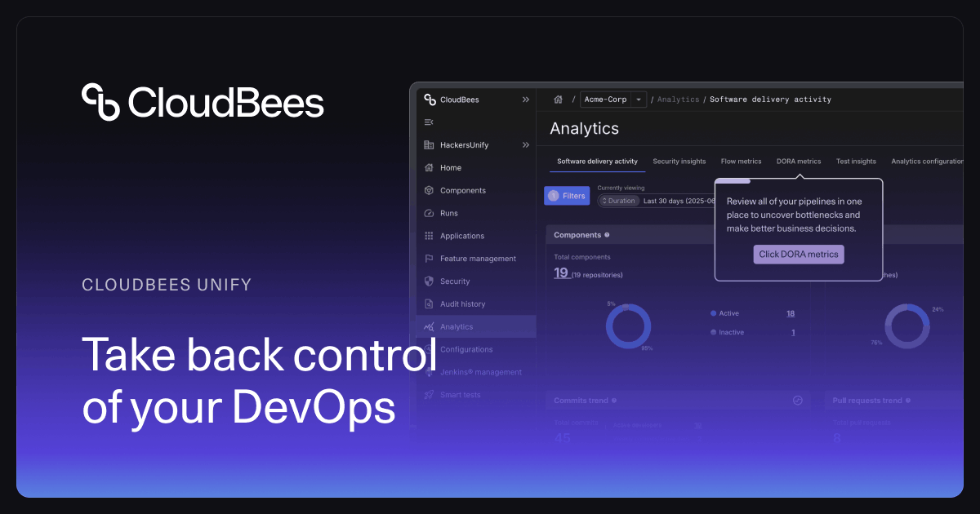Open Applications in the sidebar

pyautogui.click(x=476, y=236)
